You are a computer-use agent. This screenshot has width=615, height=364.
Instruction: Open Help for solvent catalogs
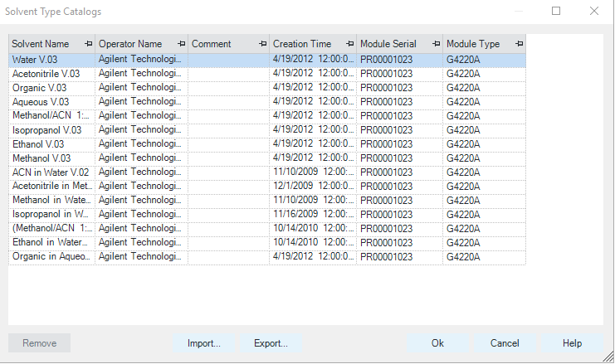(x=572, y=343)
